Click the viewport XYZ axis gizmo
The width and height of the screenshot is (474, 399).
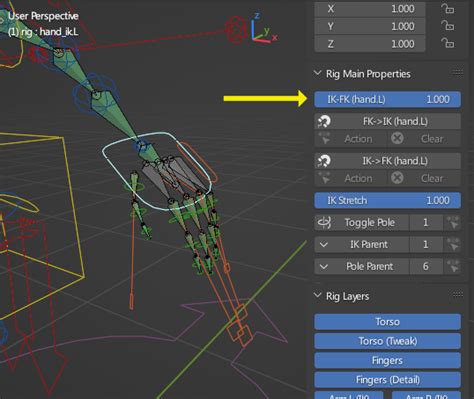[x=264, y=29]
